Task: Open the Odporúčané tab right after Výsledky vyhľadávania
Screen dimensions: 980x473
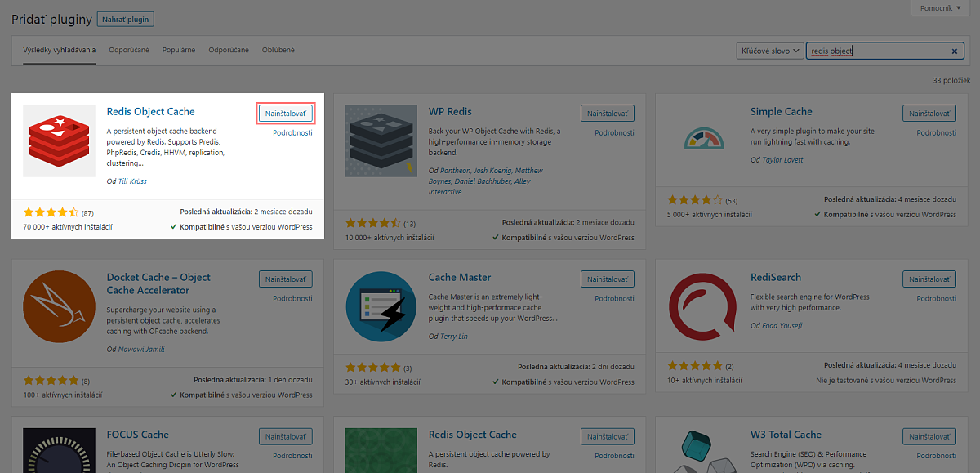Action: [129, 50]
